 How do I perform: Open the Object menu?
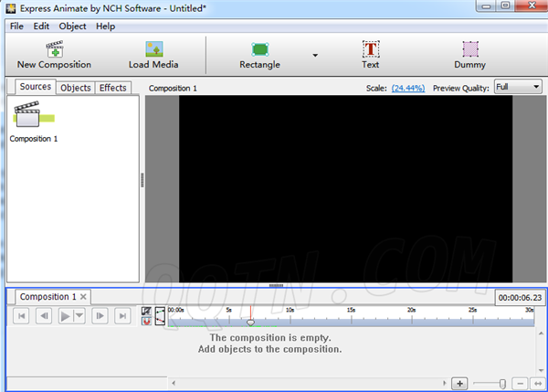point(72,26)
